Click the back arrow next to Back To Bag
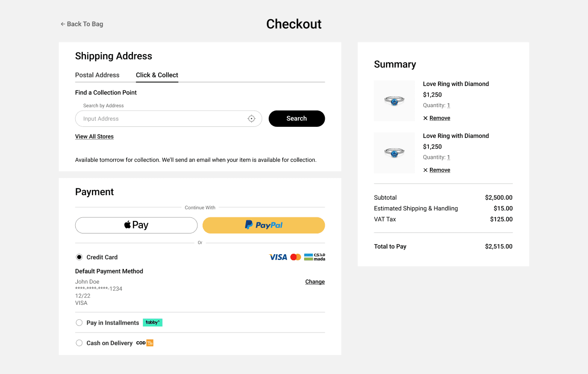 click(x=63, y=24)
